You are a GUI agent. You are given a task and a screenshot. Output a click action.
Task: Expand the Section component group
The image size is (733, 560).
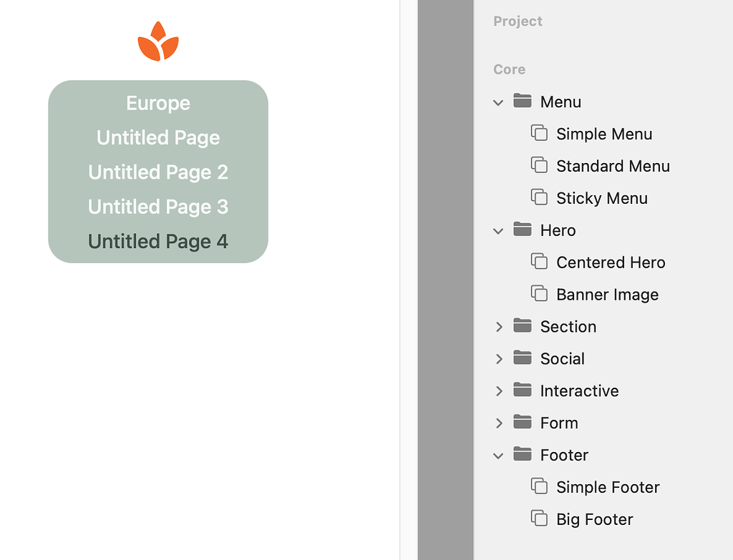tap(499, 326)
